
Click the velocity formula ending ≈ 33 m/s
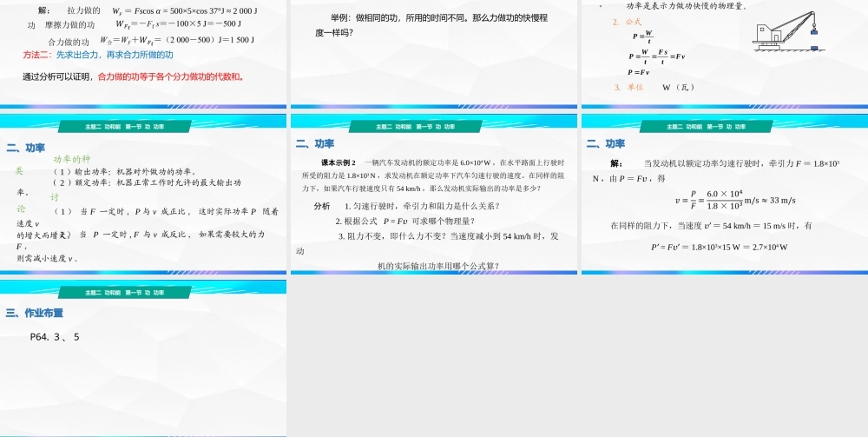pyautogui.click(x=734, y=200)
